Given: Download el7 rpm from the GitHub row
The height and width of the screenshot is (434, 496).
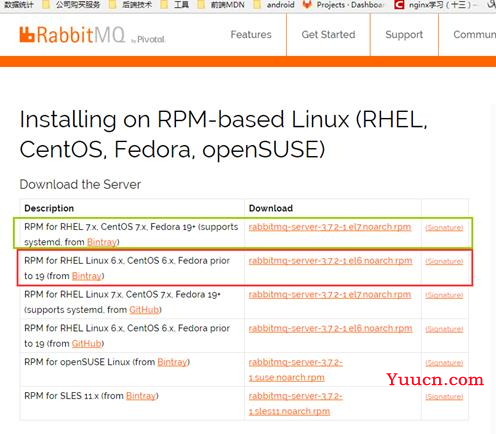Looking at the screenshot, I should tap(330, 295).
